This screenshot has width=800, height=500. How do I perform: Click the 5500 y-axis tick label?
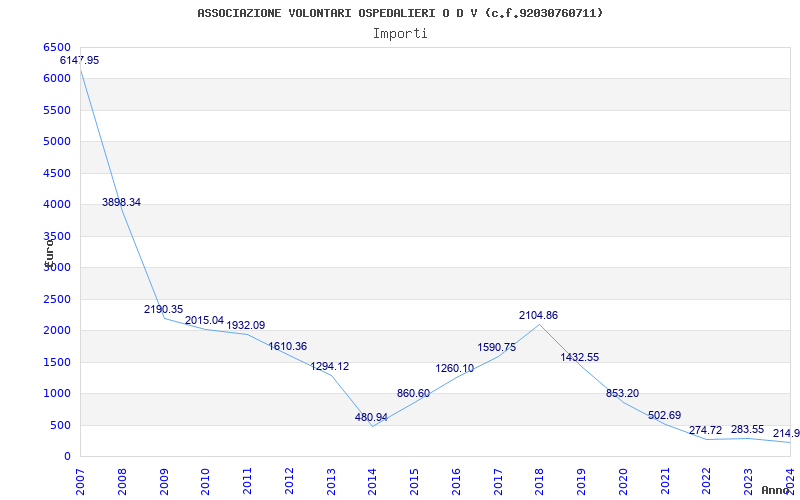click(57, 110)
